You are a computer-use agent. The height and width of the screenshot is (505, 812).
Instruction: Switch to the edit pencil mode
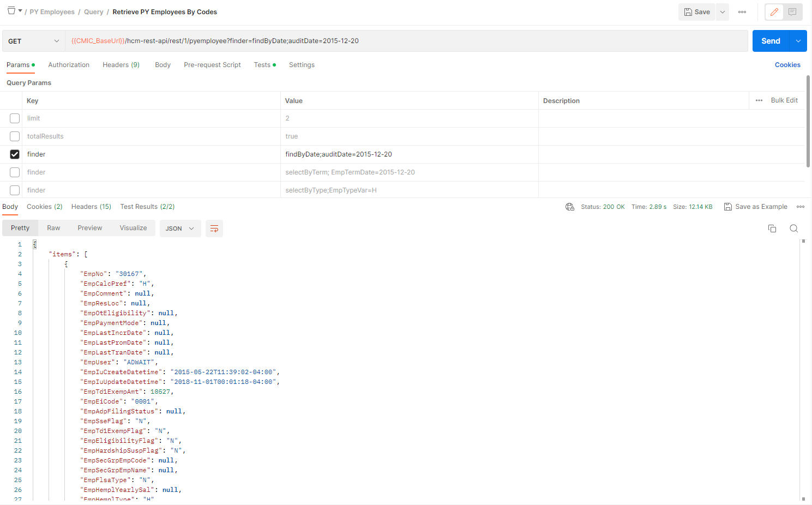(774, 12)
